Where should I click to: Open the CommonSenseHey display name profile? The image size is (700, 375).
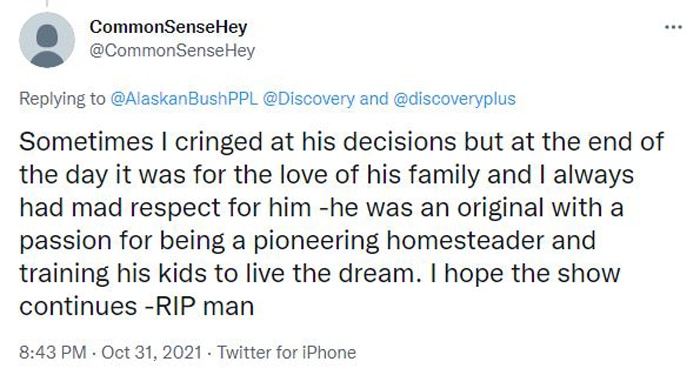(168, 27)
